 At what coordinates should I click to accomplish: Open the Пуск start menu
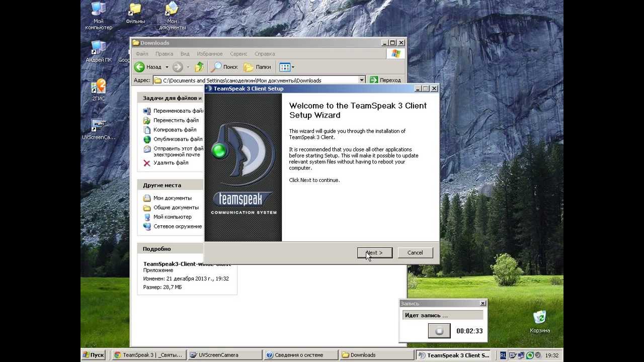coord(94,355)
